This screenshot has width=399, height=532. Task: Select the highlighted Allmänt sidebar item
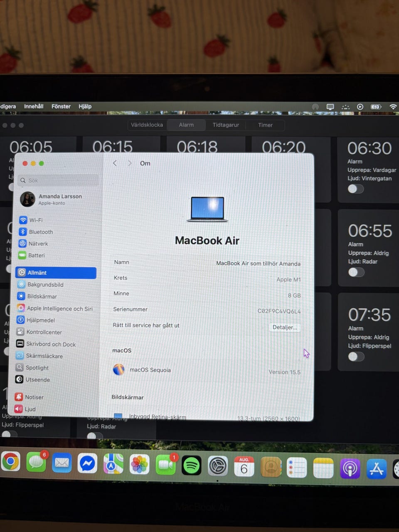tap(56, 273)
